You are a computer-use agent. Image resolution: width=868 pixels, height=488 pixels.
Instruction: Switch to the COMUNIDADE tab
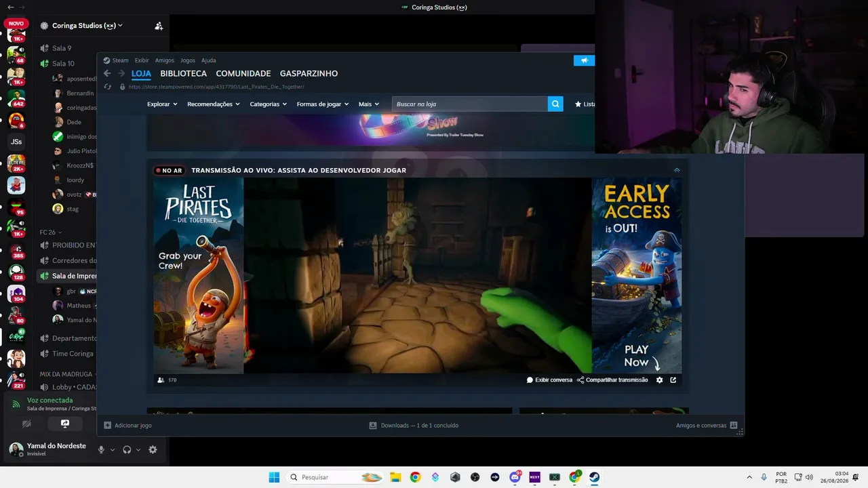tap(243, 73)
